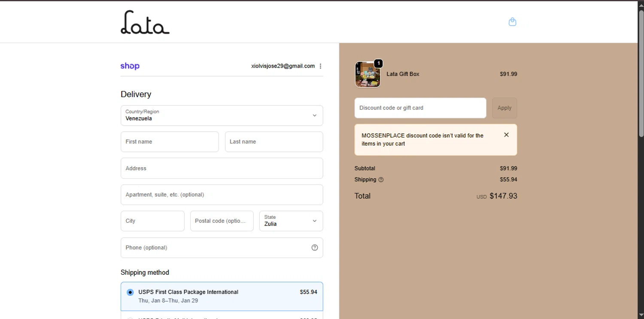
Task: Open the account options kebab menu
Action: (320, 66)
